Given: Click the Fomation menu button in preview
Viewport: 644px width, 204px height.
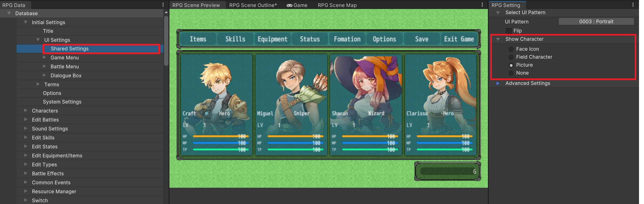Looking at the screenshot, I should [x=347, y=39].
